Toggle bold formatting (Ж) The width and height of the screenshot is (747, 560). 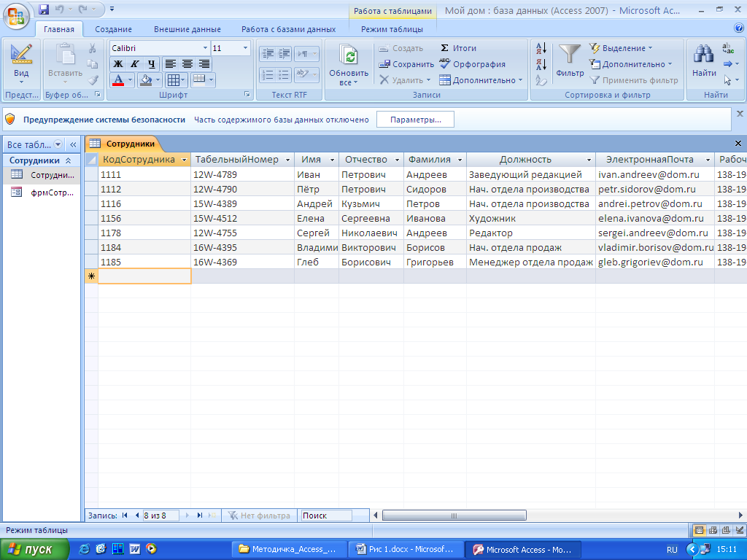coord(118,64)
